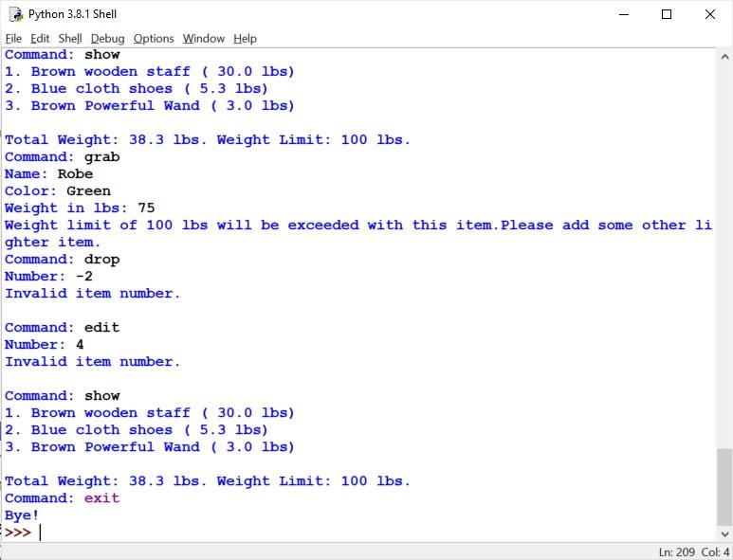Click the 'Number: 4' line

45,345
